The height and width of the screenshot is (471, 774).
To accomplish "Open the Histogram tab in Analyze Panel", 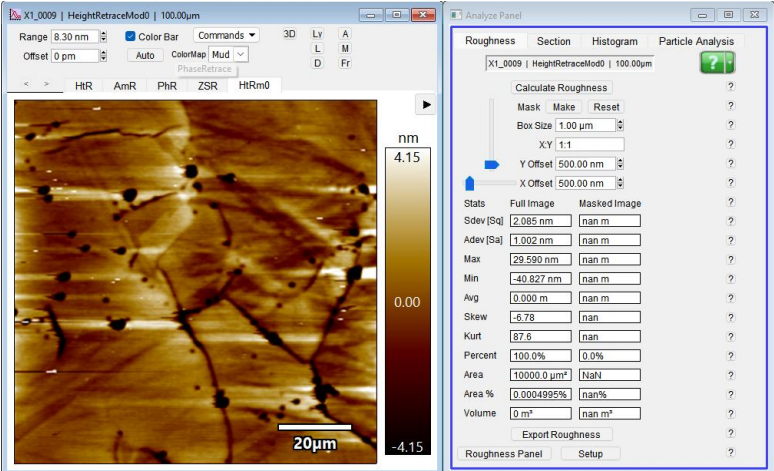I will pyautogui.click(x=613, y=41).
